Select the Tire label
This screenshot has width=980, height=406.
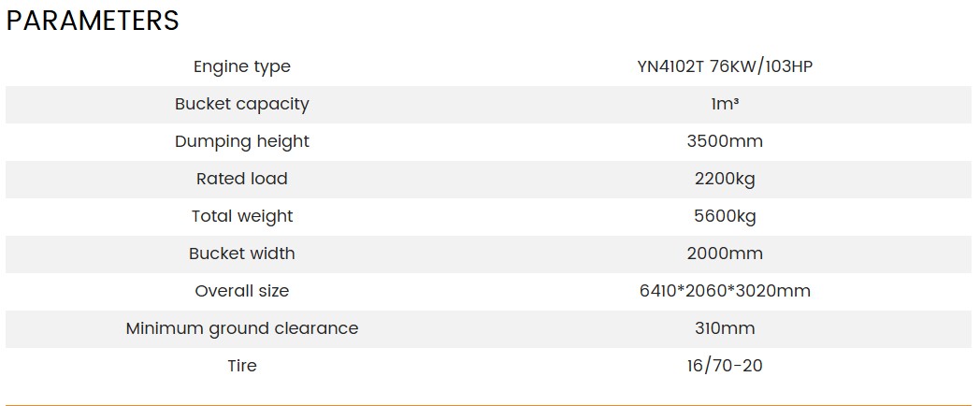pos(242,366)
